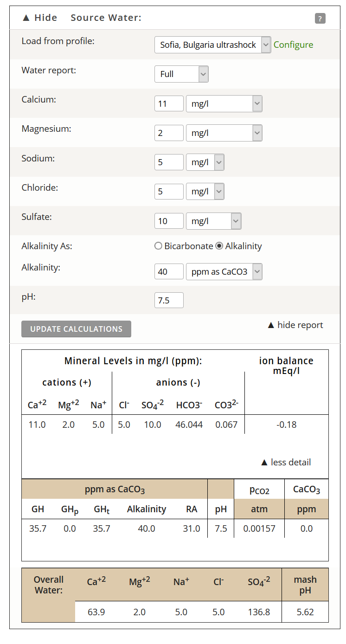Open the Sodium unit dropdown
Screen dimensions: 346x644
pos(205,162)
